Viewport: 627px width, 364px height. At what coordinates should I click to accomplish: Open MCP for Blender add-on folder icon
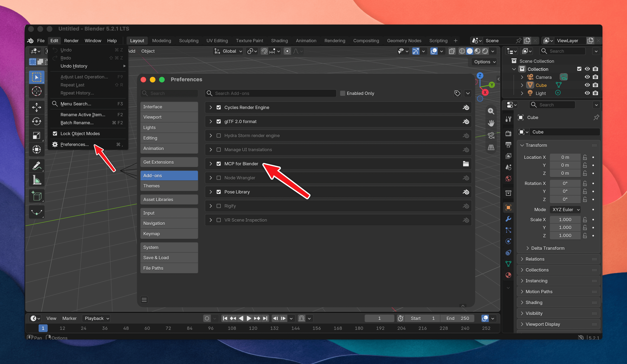point(466,164)
